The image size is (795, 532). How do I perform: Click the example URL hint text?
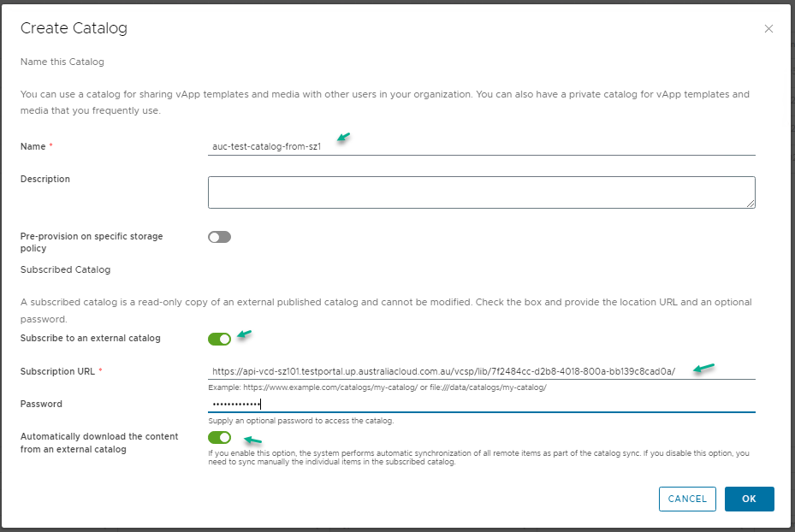coord(377,387)
